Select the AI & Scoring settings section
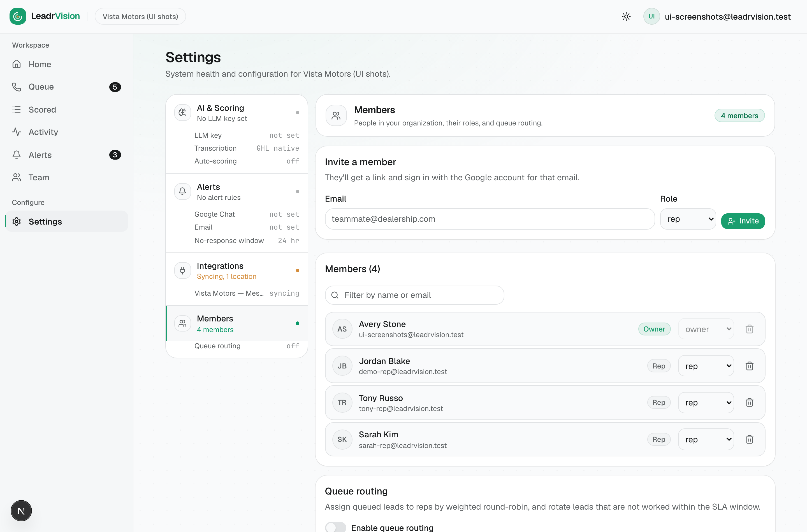Viewport: 807px width, 532px height. click(x=236, y=113)
